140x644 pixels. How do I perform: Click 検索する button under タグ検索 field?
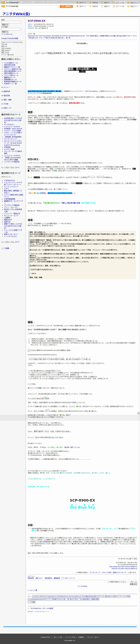click(5, 32)
